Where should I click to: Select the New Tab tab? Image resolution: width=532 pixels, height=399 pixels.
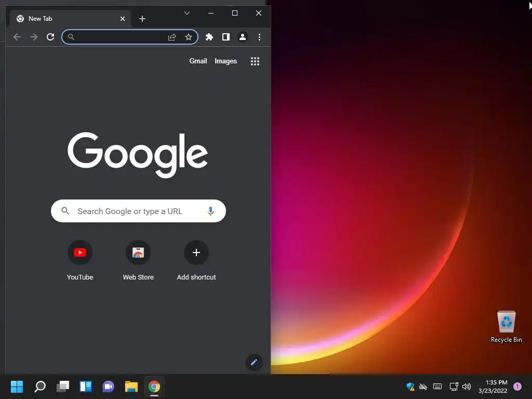point(70,19)
